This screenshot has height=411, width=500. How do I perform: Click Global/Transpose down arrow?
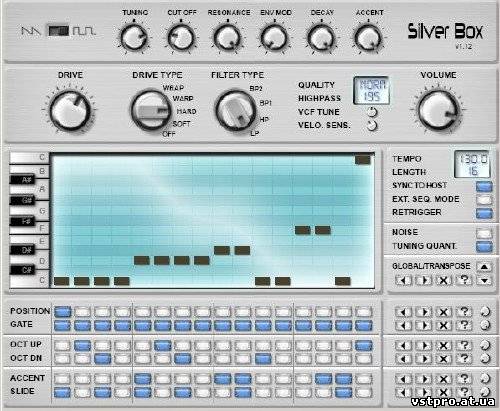(484, 281)
